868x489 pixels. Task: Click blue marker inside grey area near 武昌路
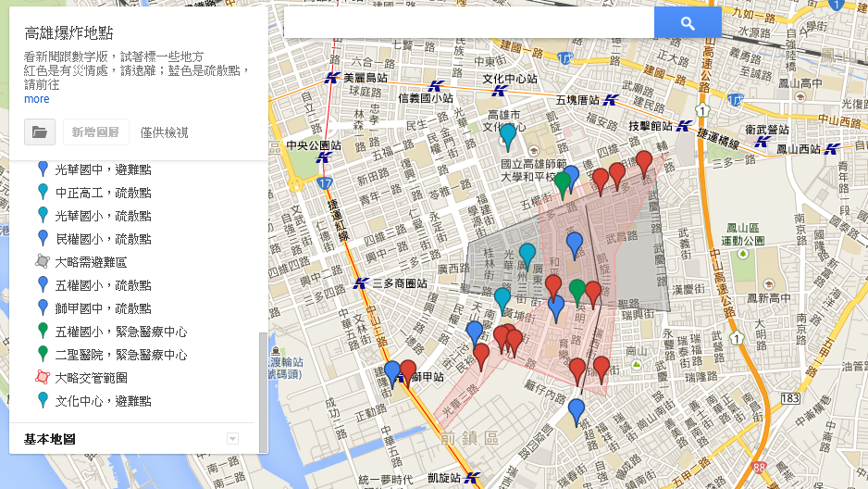[x=575, y=245]
